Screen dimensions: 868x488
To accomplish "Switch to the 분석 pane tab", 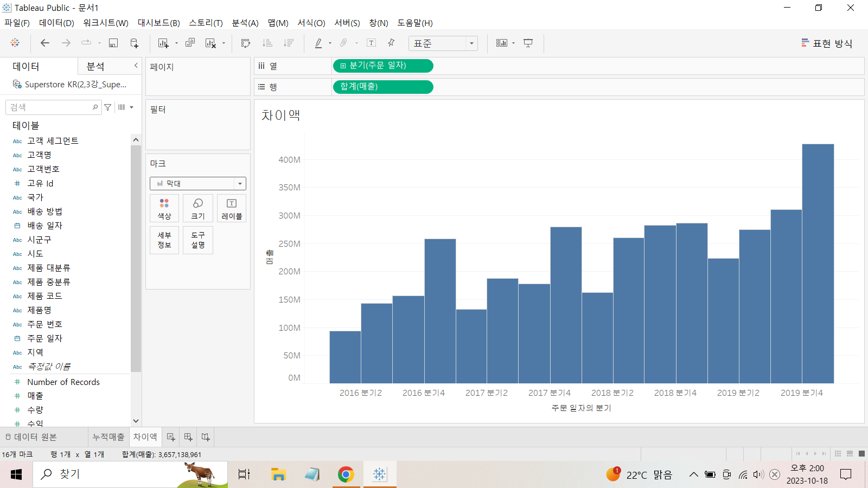I will click(x=95, y=66).
